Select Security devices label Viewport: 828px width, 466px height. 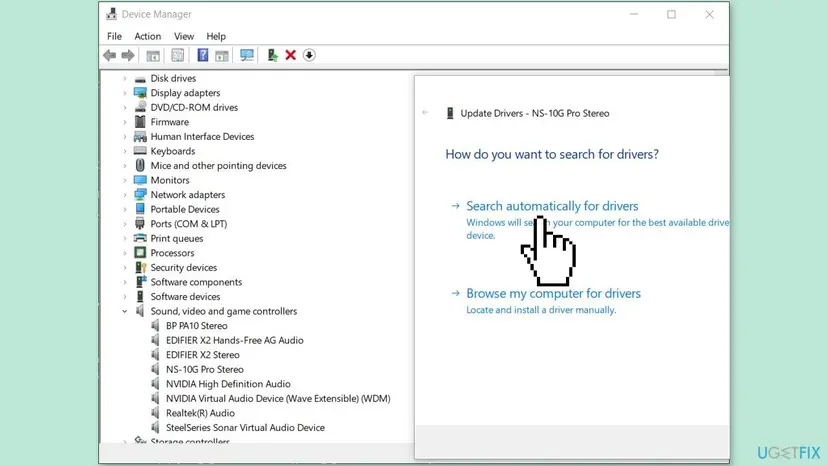pos(183,267)
